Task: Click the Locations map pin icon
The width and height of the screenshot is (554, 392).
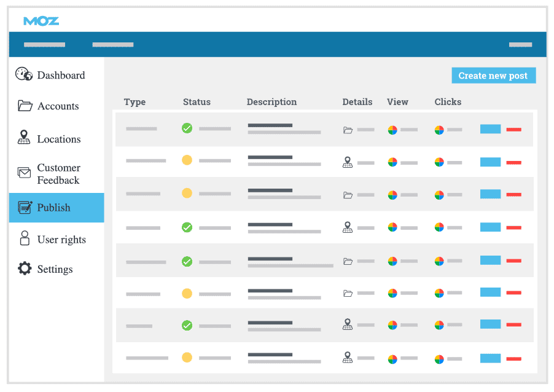Action: click(x=24, y=138)
